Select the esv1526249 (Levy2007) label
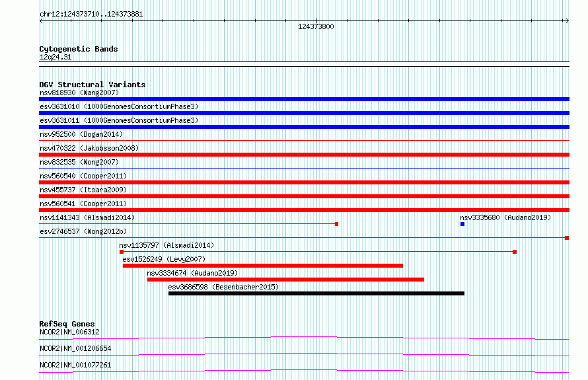 [x=164, y=259]
